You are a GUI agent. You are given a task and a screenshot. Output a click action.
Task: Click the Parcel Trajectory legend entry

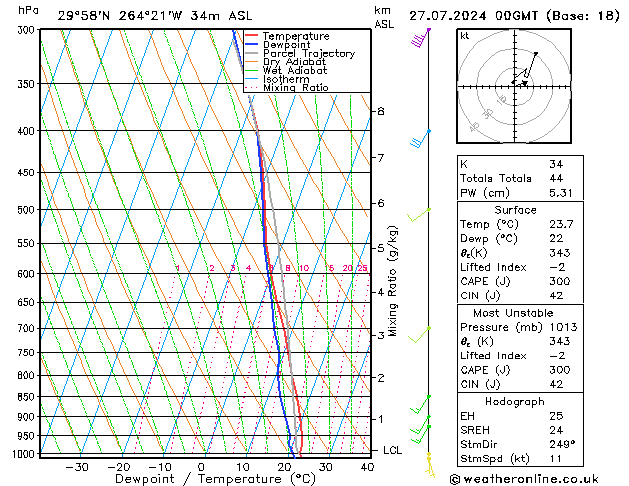pyautogui.click(x=308, y=54)
